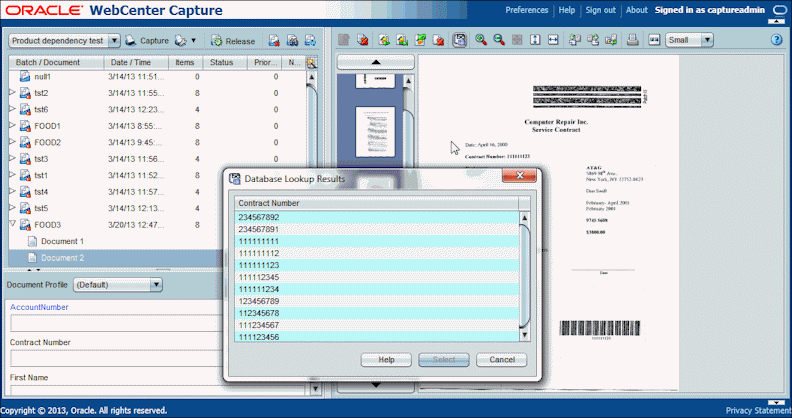Click the blue help question mark icon
This screenshot has width=792, height=418.
tap(776, 40)
